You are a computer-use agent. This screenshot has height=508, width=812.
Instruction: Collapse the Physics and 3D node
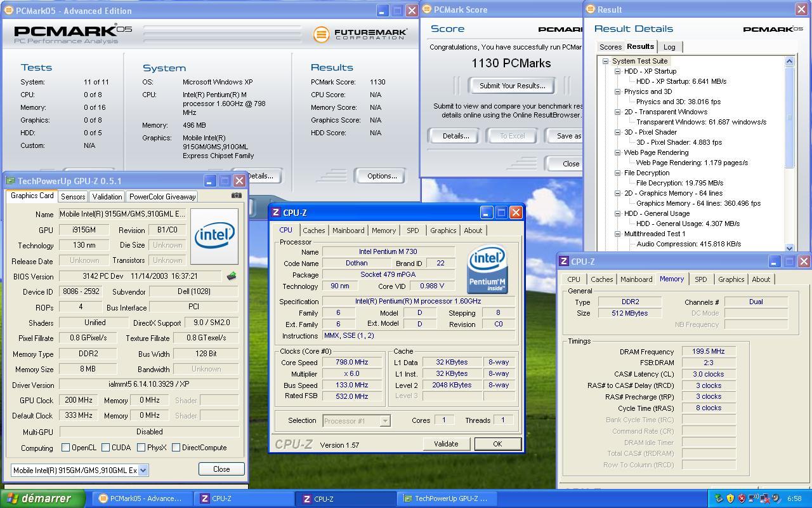pyautogui.click(x=617, y=91)
